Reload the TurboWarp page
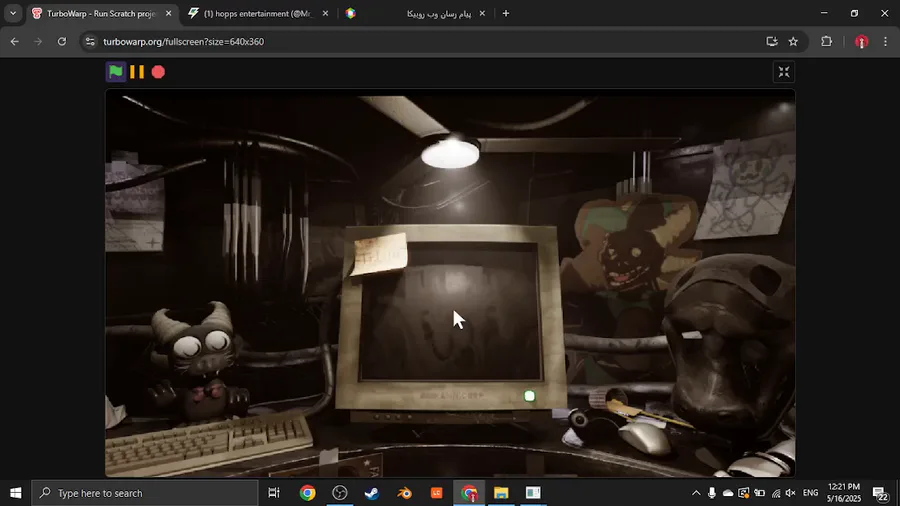The height and width of the screenshot is (506, 900). (62, 41)
